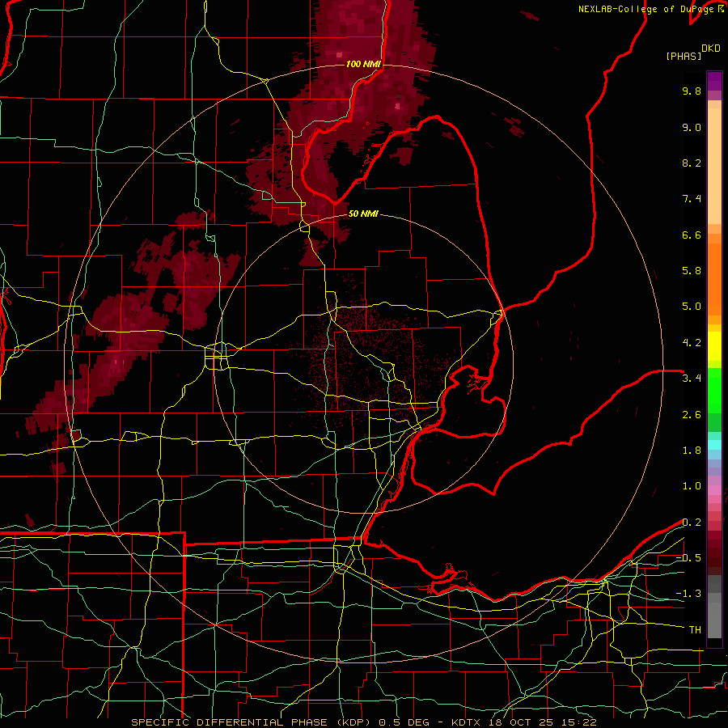Viewport: 728px width, 728px height.
Task: Click the 7.4 color scale value
Action: (692, 199)
